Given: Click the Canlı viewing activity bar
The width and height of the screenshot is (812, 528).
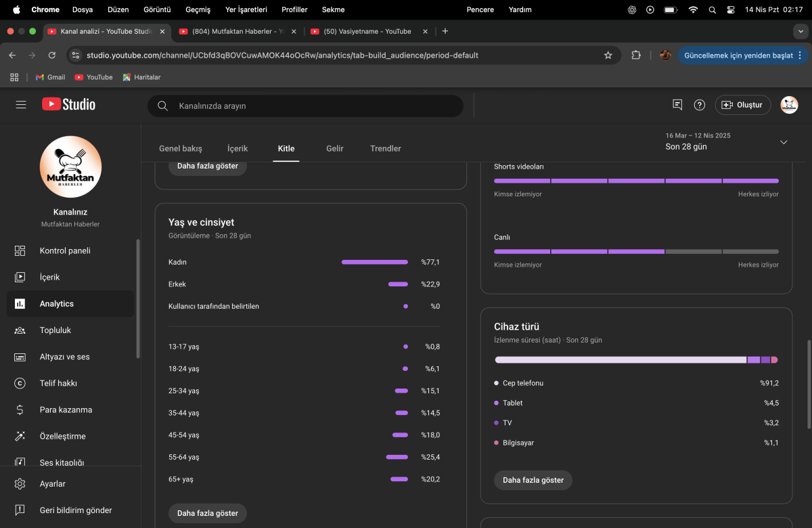Looking at the screenshot, I should (x=636, y=251).
